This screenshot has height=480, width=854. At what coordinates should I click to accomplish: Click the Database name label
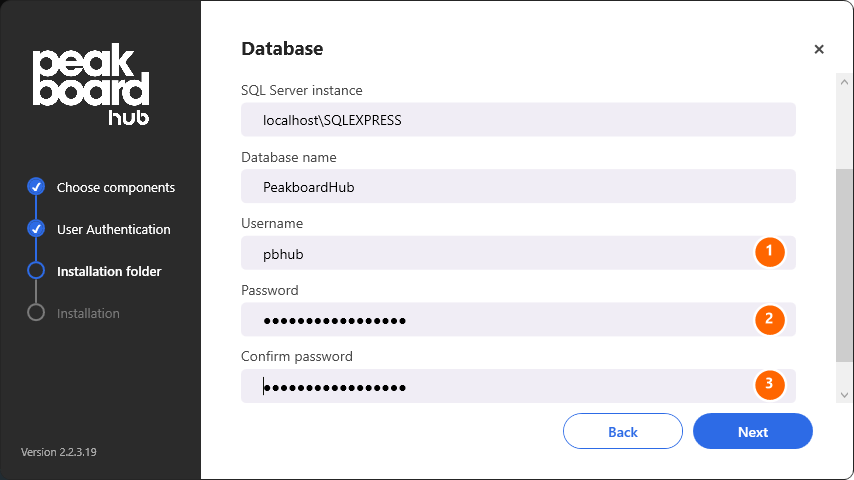pos(289,157)
